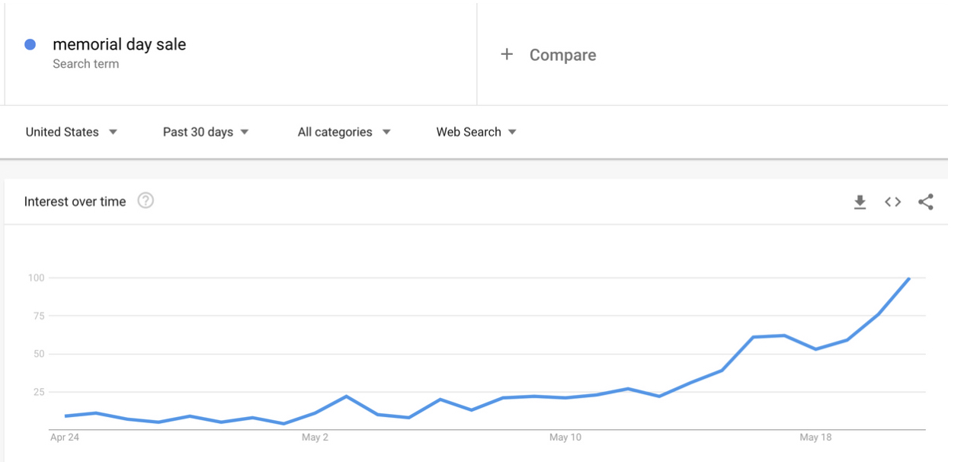The width and height of the screenshot is (980, 462).
Task: Click the Apr 24 start date label
Action: pyautogui.click(x=65, y=438)
